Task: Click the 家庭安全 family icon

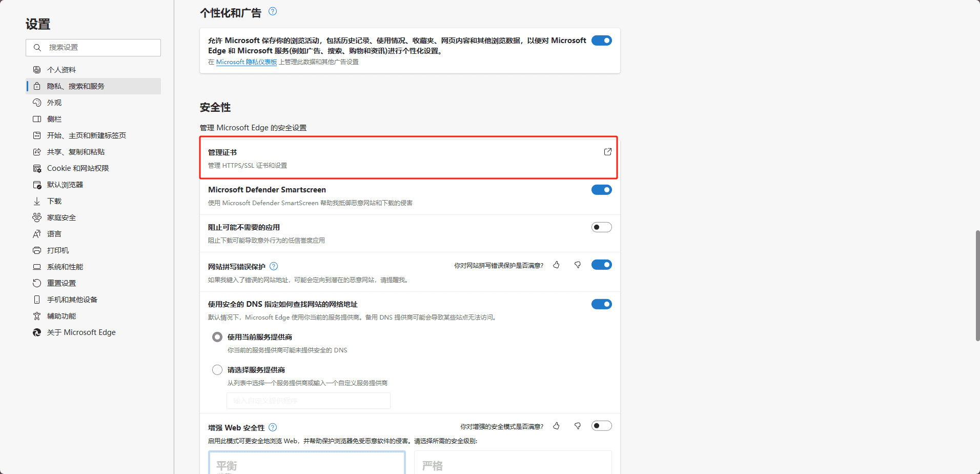Action: [x=37, y=218]
